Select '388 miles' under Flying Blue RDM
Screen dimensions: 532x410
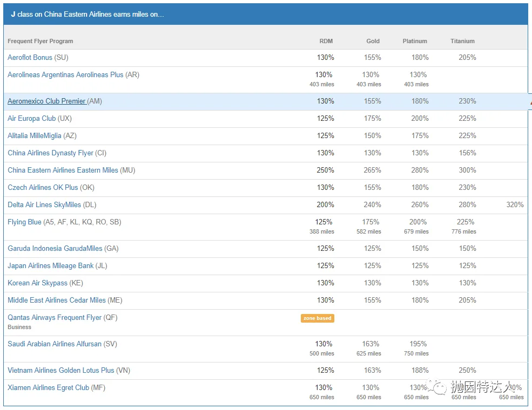(x=322, y=232)
